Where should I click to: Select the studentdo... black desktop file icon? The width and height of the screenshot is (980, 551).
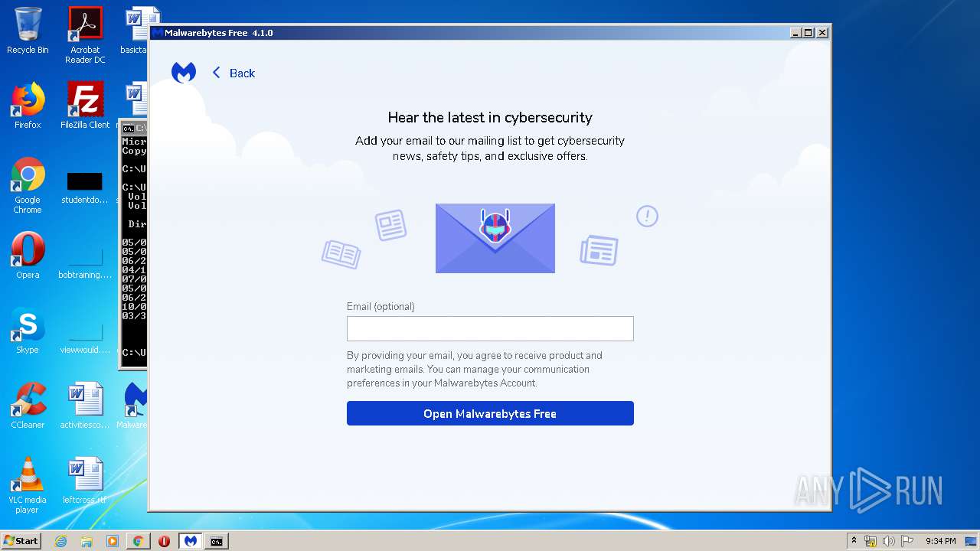pos(85,187)
